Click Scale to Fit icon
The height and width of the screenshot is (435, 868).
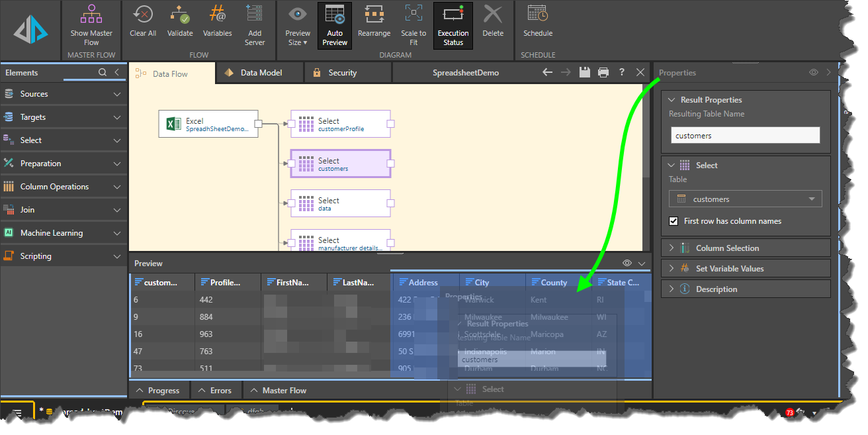click(x=413, y=15)
